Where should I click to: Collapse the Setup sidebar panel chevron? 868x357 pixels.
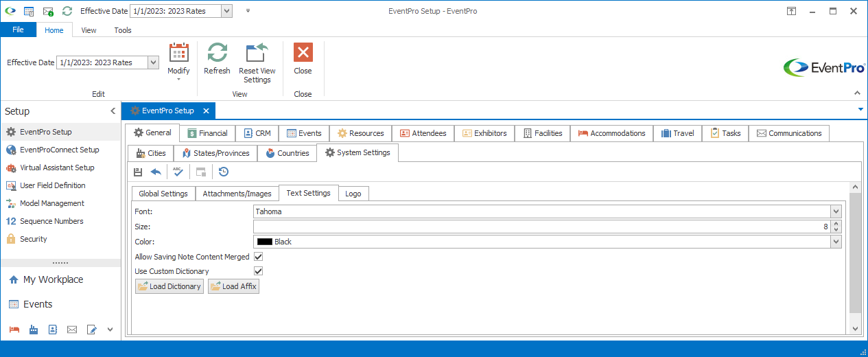pos(113,111)
